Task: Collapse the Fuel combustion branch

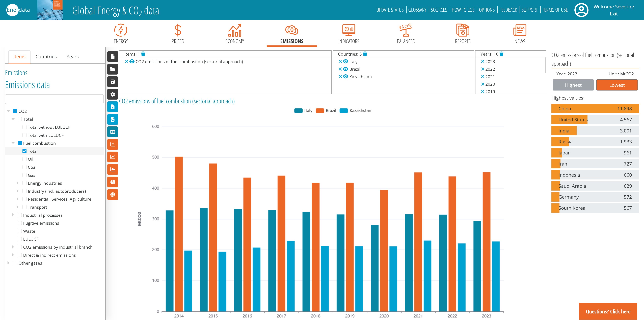Action: click(13, 143)
